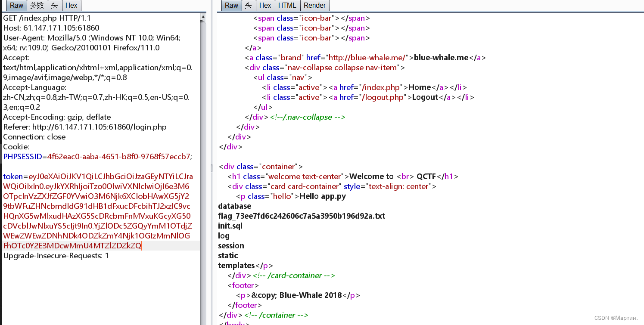Click the 'GET /index.php HTTP/1.1' request line
The height and width of the screenshot is (325, 644).
tap(47, 18)
